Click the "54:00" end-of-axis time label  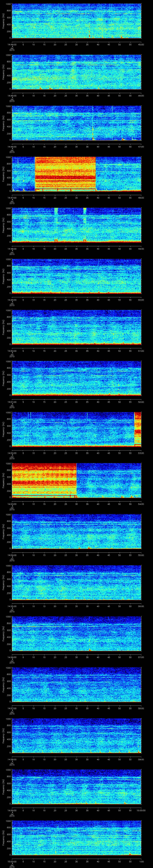[x=141, y=504]
